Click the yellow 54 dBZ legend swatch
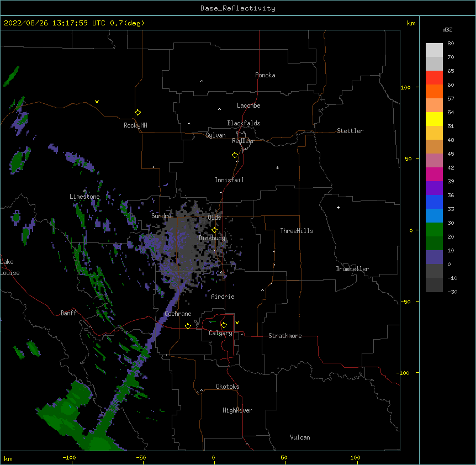This screenshot has width=476, height=465. pos(434,119)
